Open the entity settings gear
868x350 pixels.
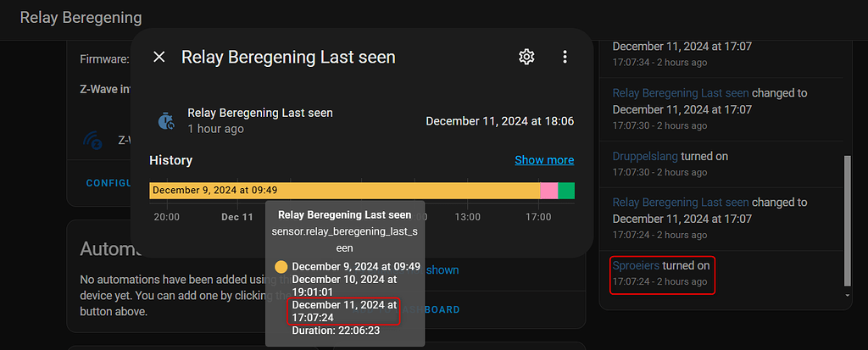click(x=526, y=57)
